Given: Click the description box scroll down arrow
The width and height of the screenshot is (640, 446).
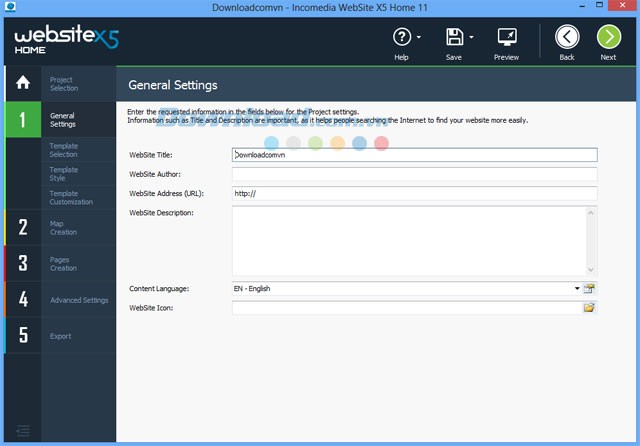Looking at the screenshot, I should (591, 269).
